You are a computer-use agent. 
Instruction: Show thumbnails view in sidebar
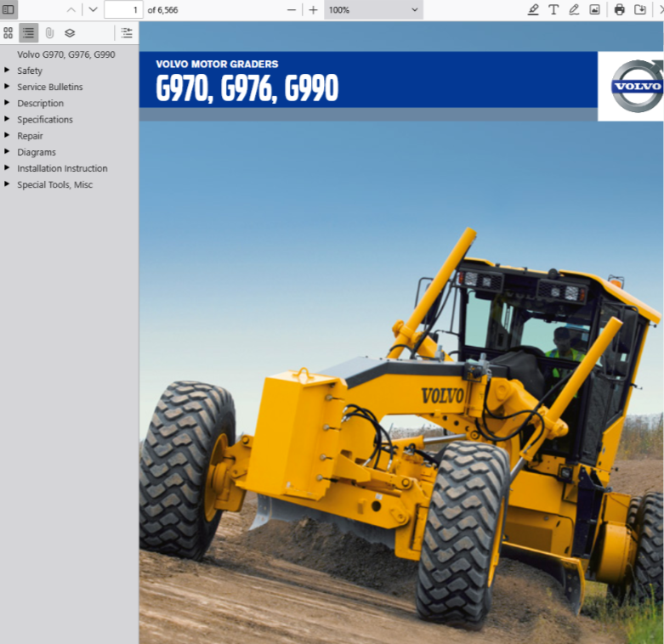[x=8, y=33]
